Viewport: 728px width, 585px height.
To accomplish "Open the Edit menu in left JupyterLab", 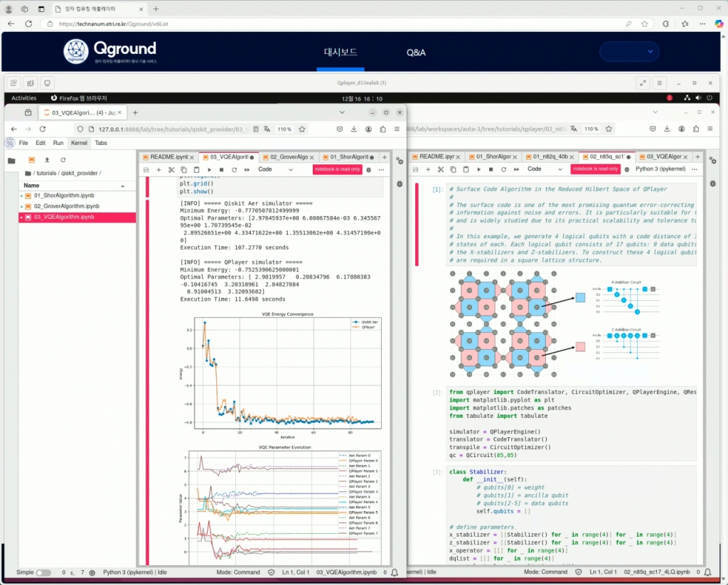I will tap(41, 143).
